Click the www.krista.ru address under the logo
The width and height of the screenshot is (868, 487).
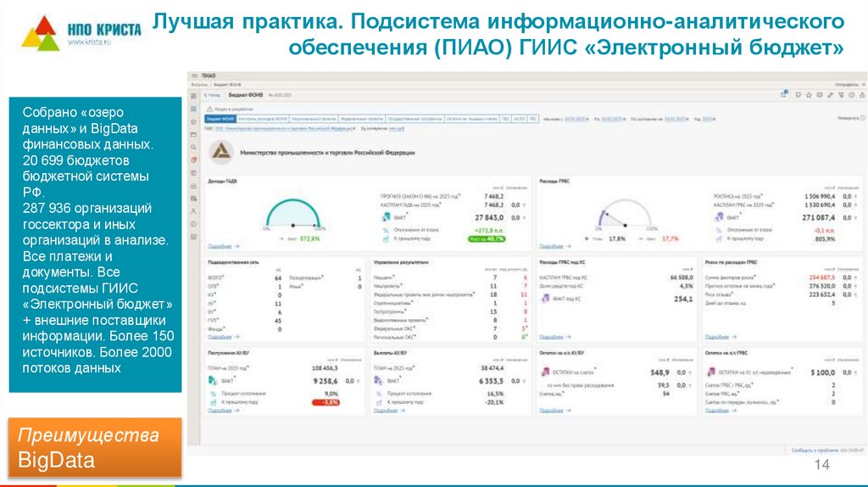click(x=90, y=42)
